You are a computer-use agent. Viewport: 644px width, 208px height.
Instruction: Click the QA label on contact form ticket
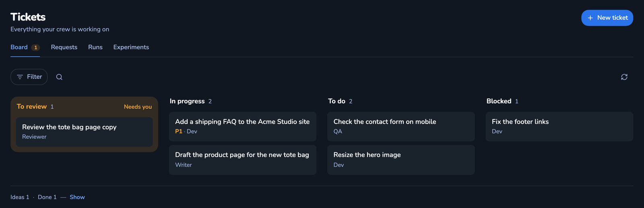338,132
